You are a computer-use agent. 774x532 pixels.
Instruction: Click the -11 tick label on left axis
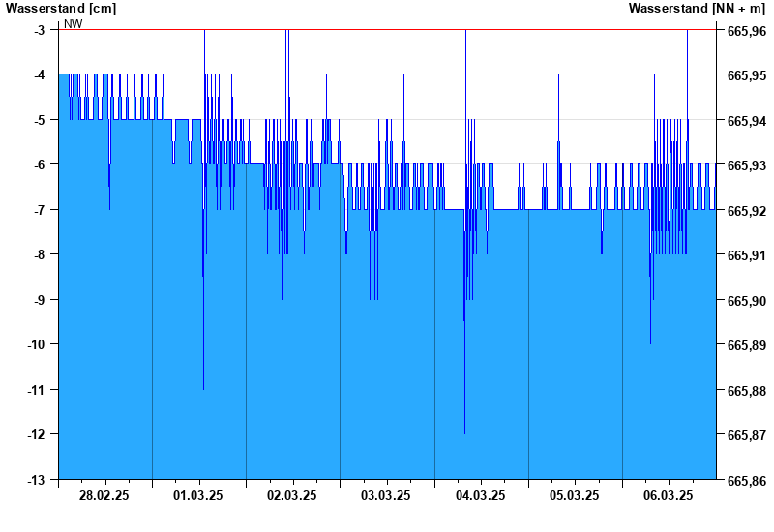click(x=36, y=390)
